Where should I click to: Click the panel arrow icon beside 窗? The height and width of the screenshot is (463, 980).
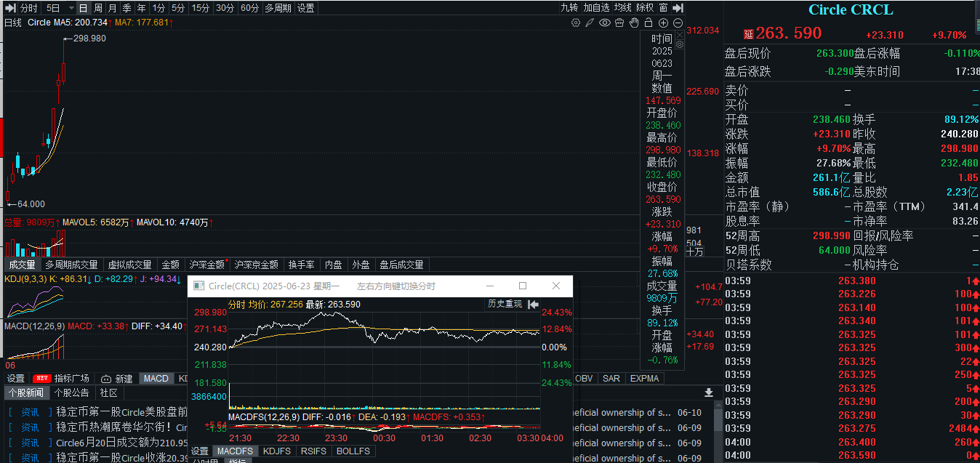coord(678,8)
